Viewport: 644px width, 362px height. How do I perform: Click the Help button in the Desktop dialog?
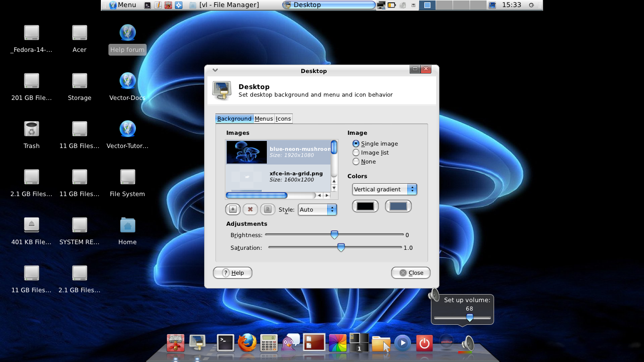coord(232,272)
